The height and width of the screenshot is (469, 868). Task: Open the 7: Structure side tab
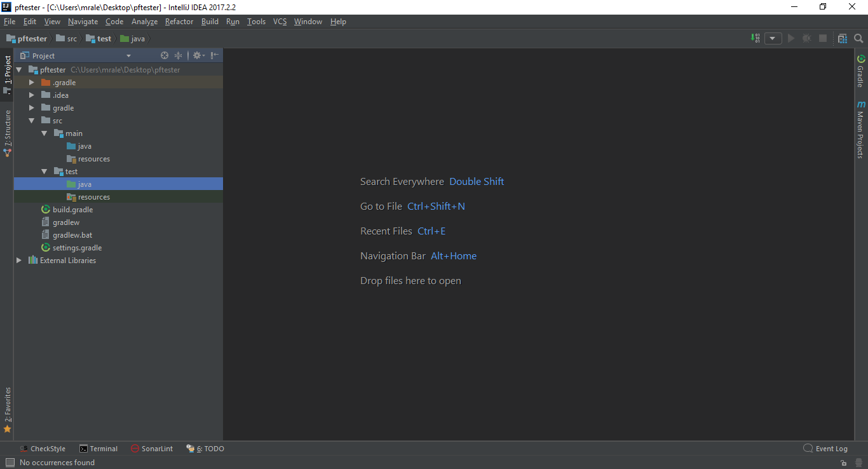point(7,133)
